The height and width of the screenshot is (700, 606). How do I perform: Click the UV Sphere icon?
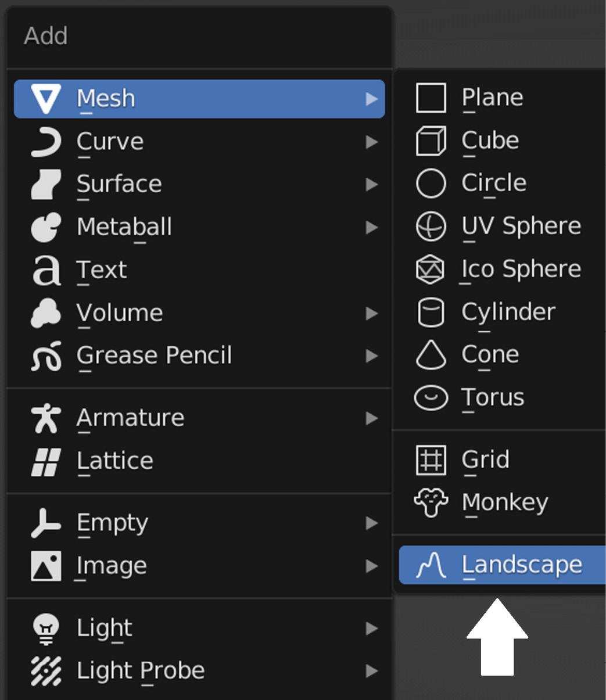click(x=431, y=226)
